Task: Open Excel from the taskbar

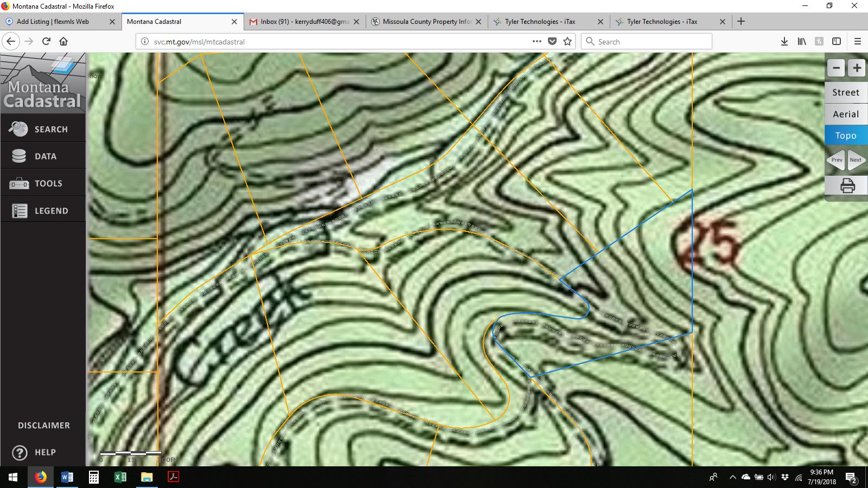Action: pyautogui.click(x=120, y=477)
